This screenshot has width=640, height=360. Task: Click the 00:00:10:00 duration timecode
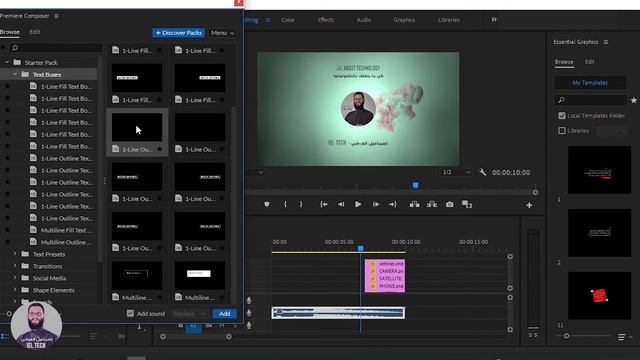click(511, 173)
